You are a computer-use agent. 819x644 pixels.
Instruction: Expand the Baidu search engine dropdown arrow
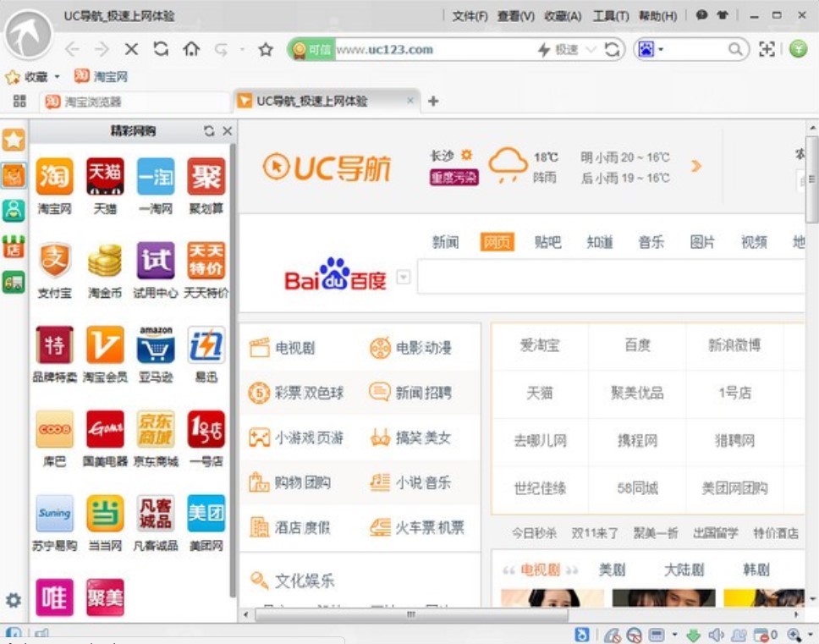click(404, 277)
